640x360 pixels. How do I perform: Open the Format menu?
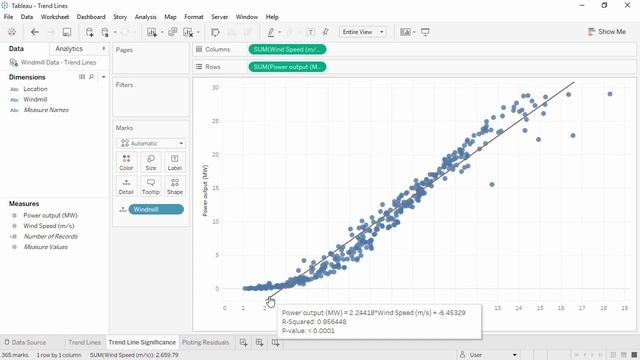click(194, 17)
